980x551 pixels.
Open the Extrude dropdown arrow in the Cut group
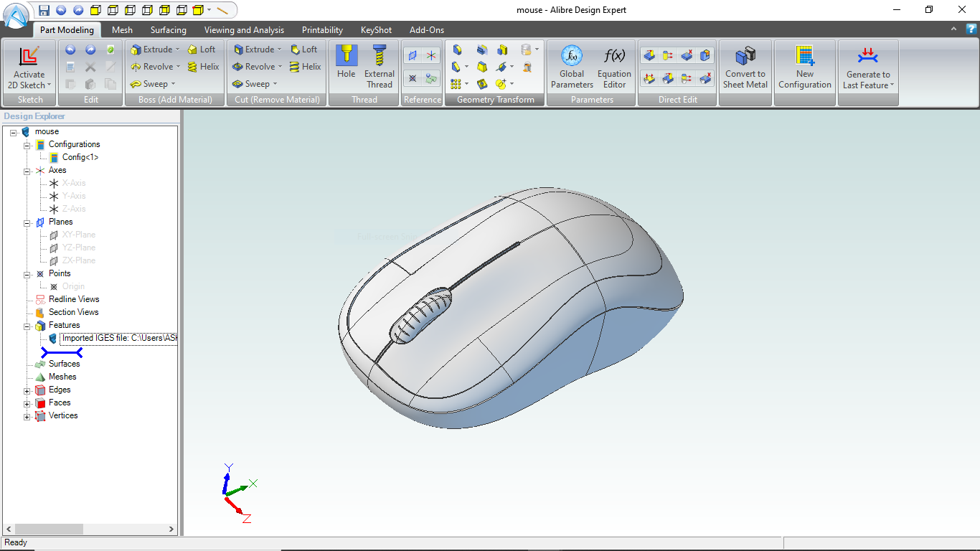[281, 50]
